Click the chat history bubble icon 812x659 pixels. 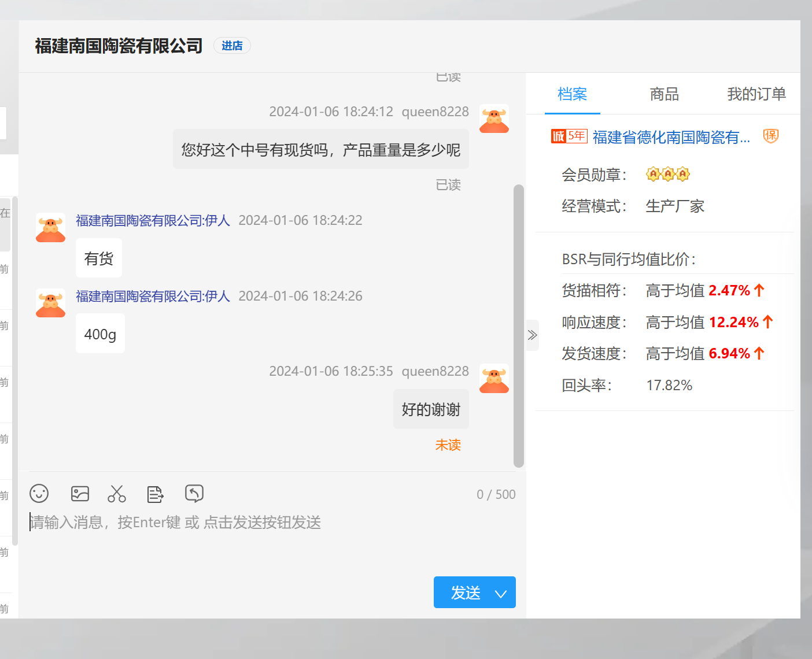click(194, 494)
